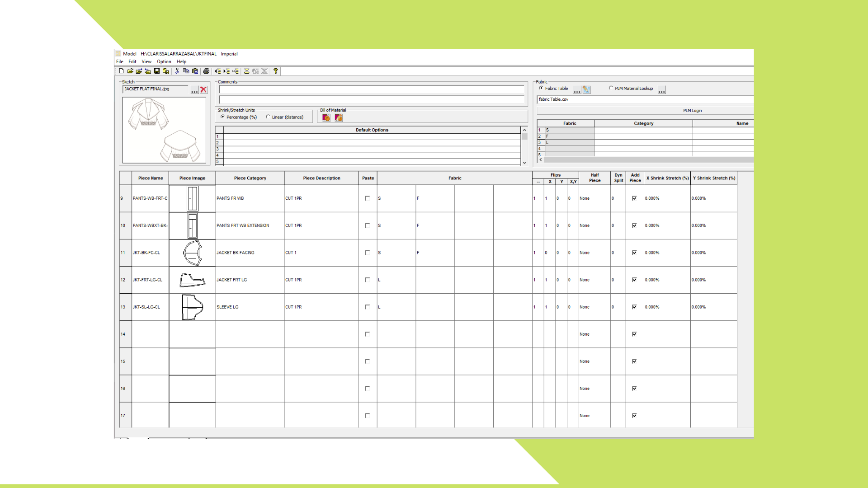Image resolution: width=868 pixels, height=488 pixels.
Task: Select the Linear (distance) radio button
Action: coord(268,117)
